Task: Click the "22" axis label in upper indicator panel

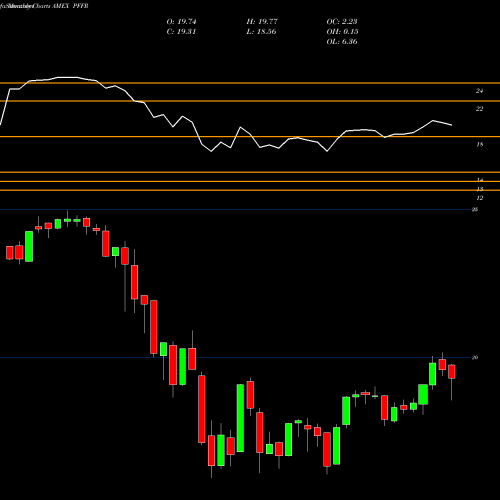Action: tap(479, 109)
